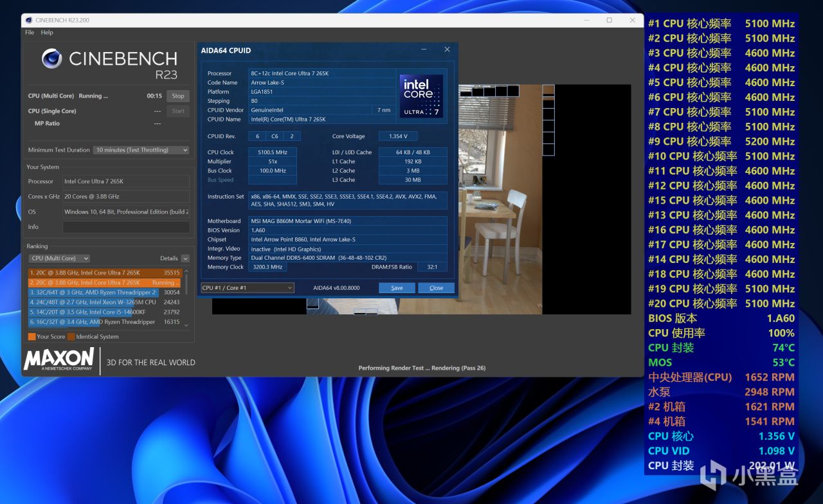Click the Performing Render Test status text

click(422, 368)
